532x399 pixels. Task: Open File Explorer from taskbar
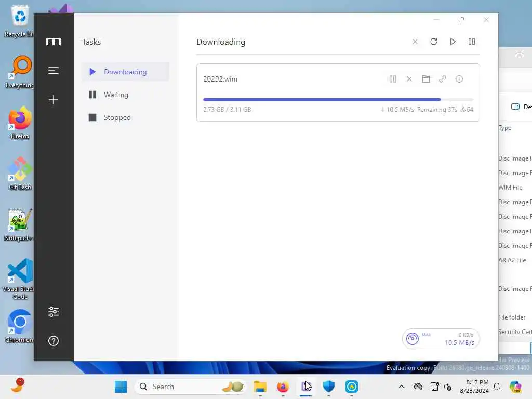tap(260, 387)
